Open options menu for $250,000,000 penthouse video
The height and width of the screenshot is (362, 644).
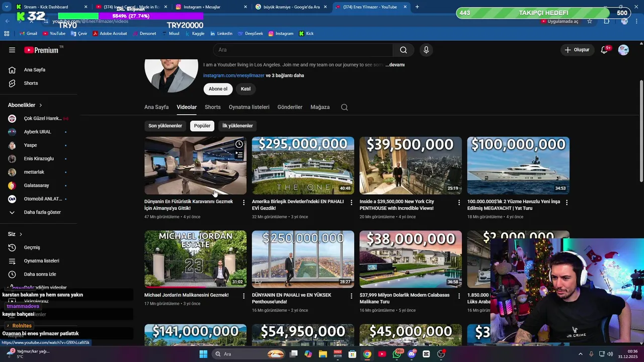tap(352, 296)
